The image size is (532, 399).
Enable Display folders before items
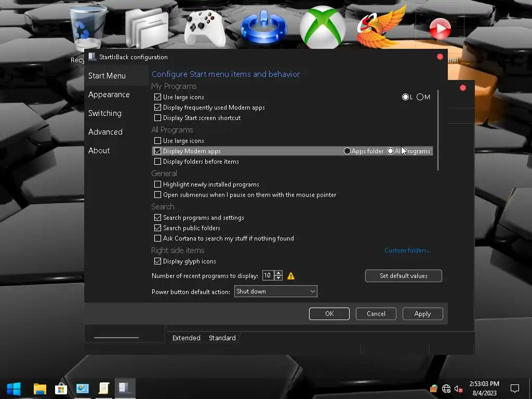[157, 162]
